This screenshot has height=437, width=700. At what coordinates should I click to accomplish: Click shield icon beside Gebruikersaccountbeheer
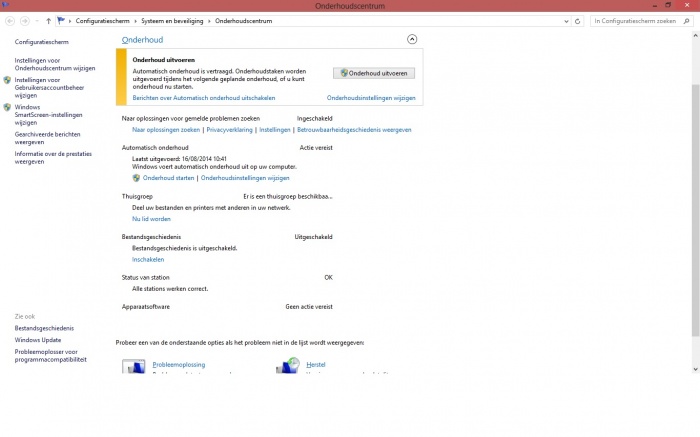(x=7, y=80)
